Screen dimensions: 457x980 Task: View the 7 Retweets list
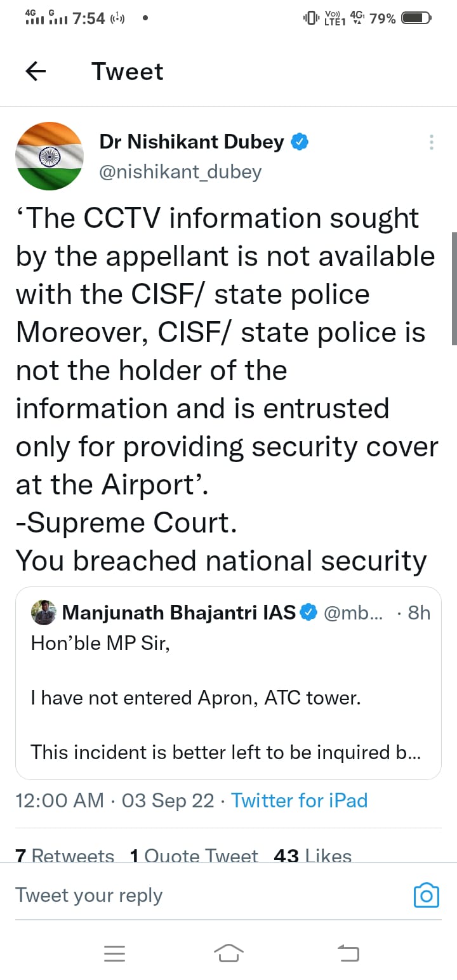point(65,856)
